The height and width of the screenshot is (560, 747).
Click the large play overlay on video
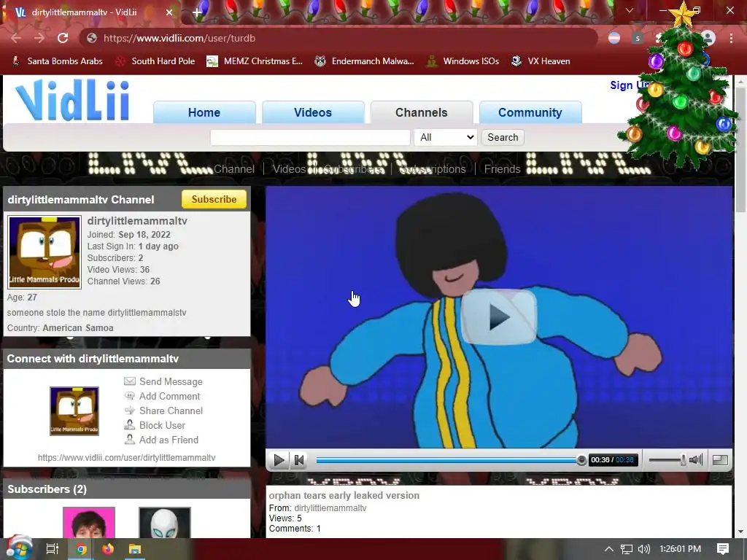click(499, 316)
